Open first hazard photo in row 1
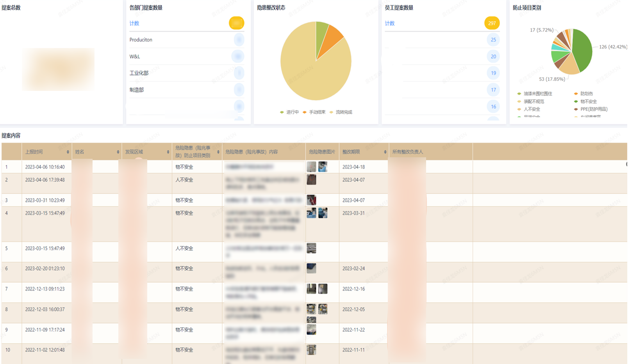This screenshot has height=364, width=628. click(x=311, y=167)
